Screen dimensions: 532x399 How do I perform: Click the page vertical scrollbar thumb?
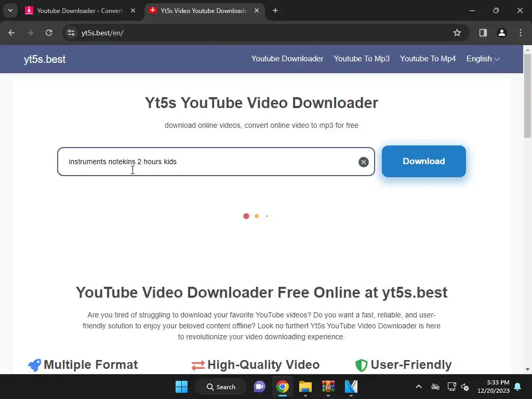pos(527,96)
